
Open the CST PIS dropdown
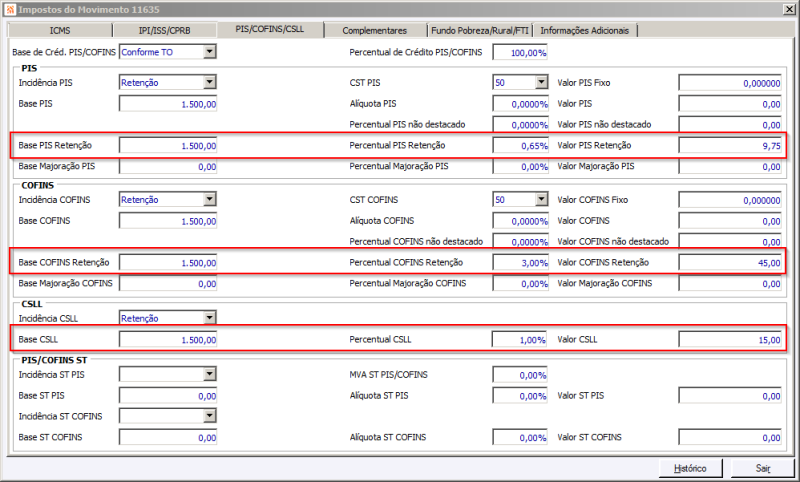tap(541, 82)
